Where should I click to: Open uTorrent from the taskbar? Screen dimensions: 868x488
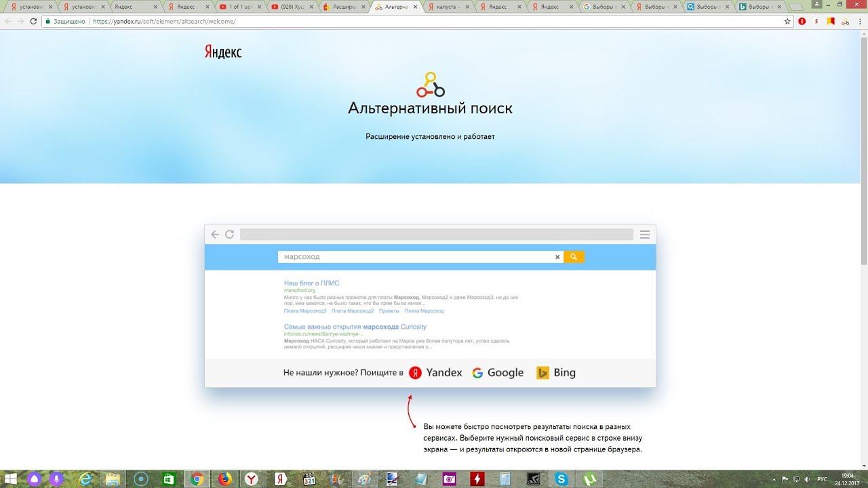589,479
